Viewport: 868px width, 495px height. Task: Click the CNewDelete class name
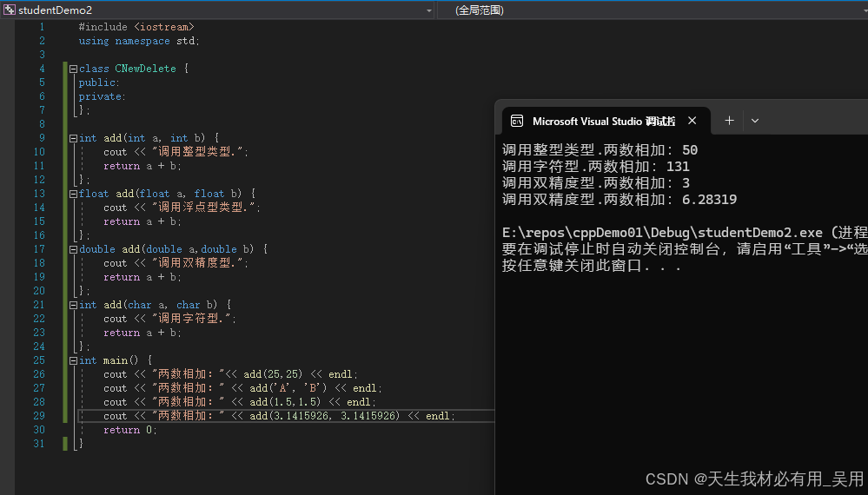146,69
